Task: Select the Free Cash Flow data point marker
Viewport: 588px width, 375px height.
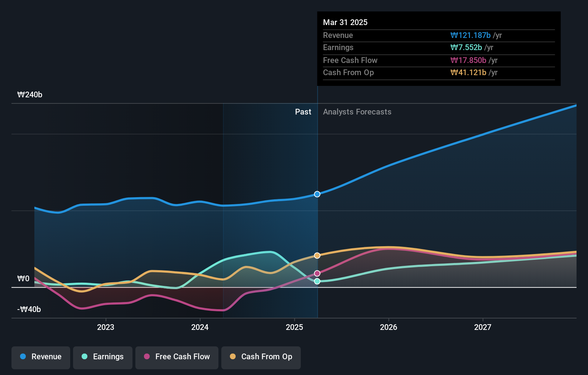Action: tap(317, 273)
